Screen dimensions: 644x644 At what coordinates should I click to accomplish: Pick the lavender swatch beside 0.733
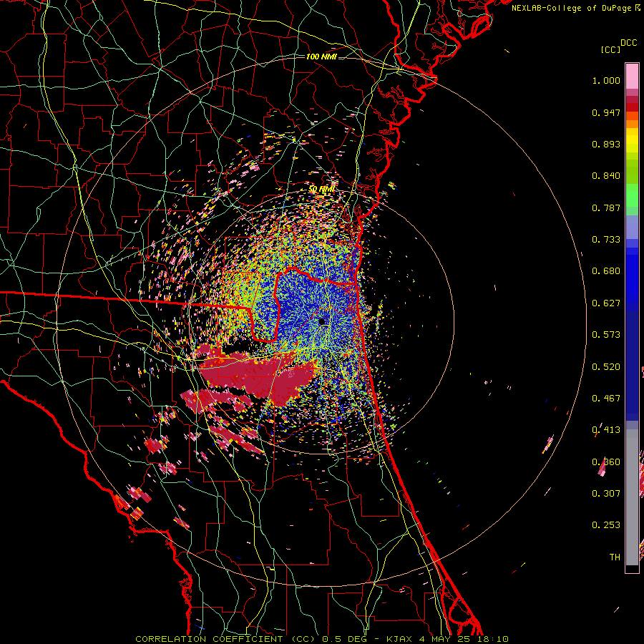(632, 227)
